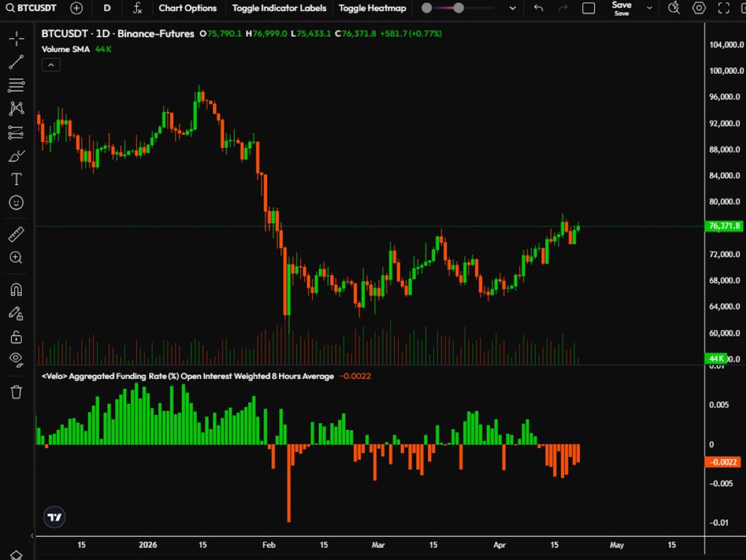Screen dimensions: 746x560
Task: Open the chart layout square icon
Action: point(589,8)
